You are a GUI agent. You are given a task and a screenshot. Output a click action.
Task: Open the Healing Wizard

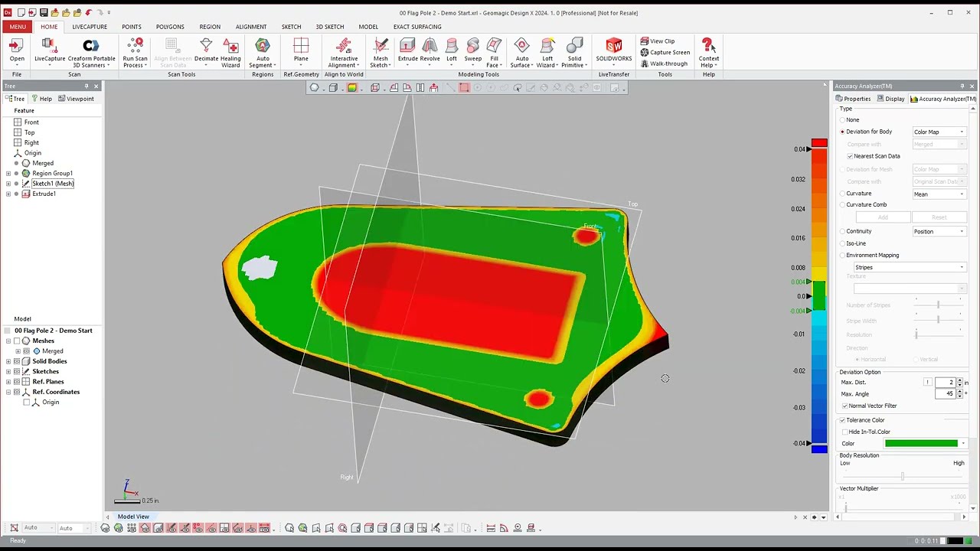point(230,52)
